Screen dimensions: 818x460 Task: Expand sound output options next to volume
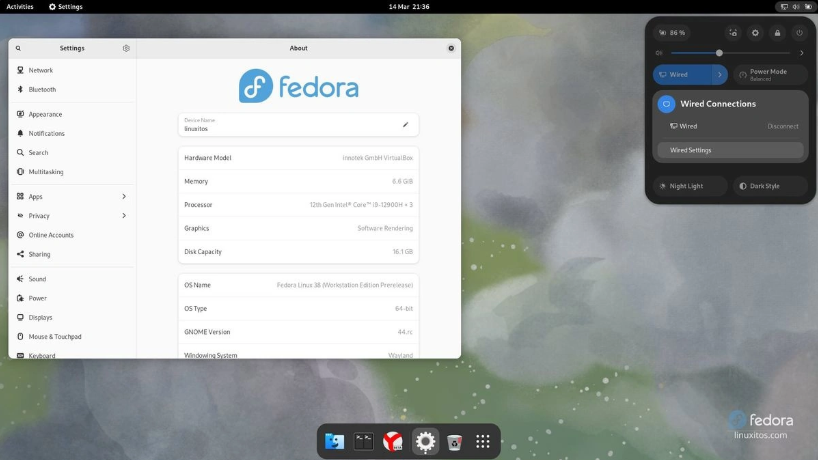[x=801, y=53]
